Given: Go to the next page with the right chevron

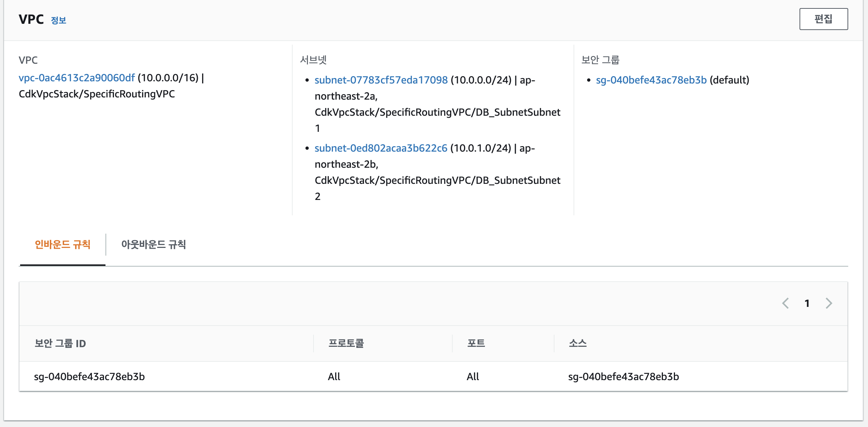Looking at the screenshot, I should click(x=829, y=303).
